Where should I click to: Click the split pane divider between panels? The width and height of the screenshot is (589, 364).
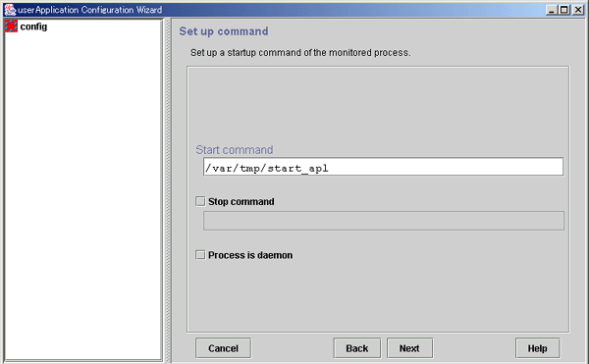pyautogui.click(x=168, y=190)
